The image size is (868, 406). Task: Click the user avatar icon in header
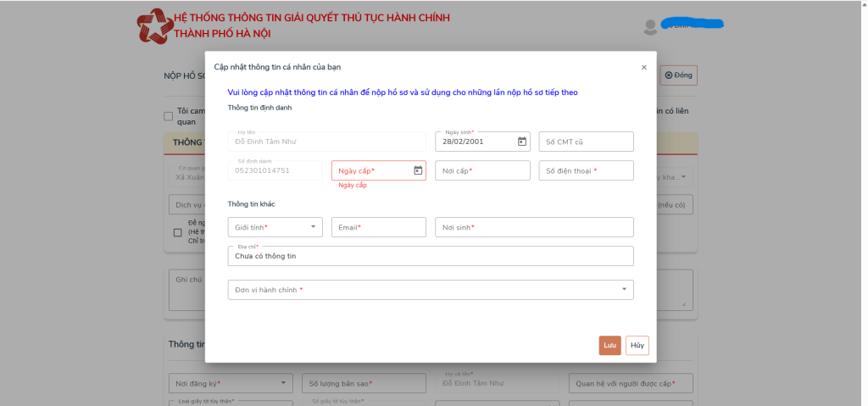coord(651,26)
